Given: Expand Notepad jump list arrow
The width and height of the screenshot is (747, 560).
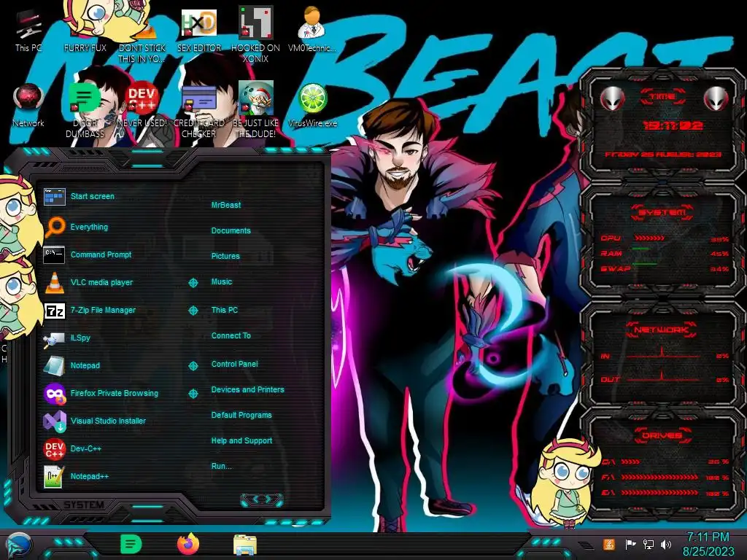Looking at the screenshot, I should tap(193, 366).
